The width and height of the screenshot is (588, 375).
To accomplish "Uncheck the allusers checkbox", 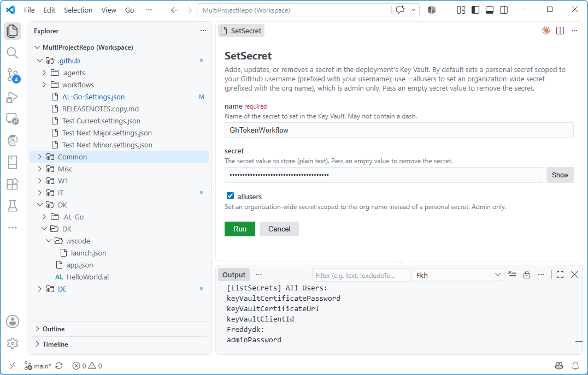I will (230, 196).
